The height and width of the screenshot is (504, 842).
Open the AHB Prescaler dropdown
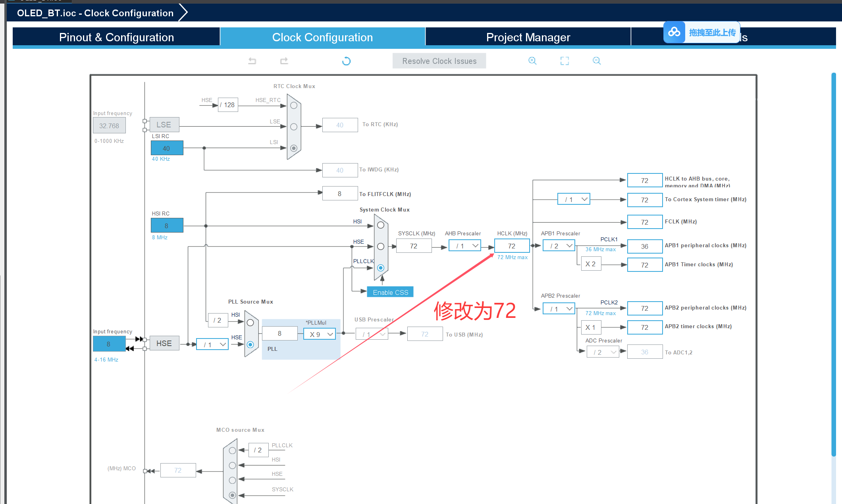pyautogui.click(x=465, y=246)
